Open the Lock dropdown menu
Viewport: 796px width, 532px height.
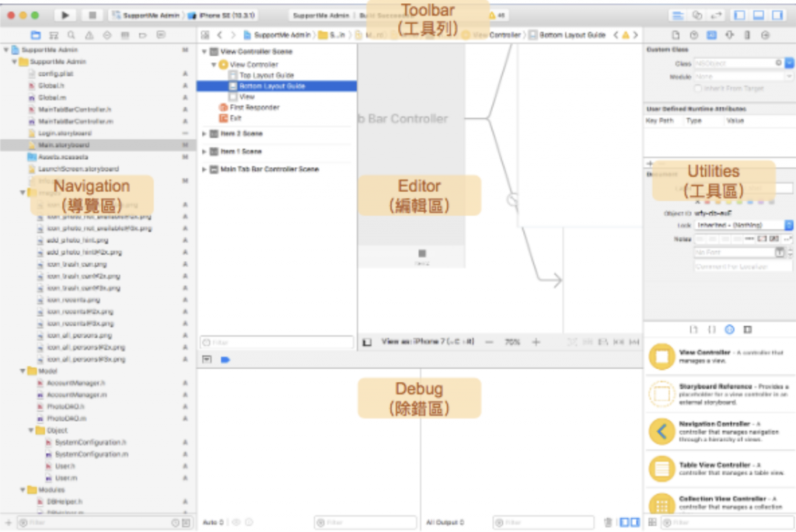tap(744, 225)
